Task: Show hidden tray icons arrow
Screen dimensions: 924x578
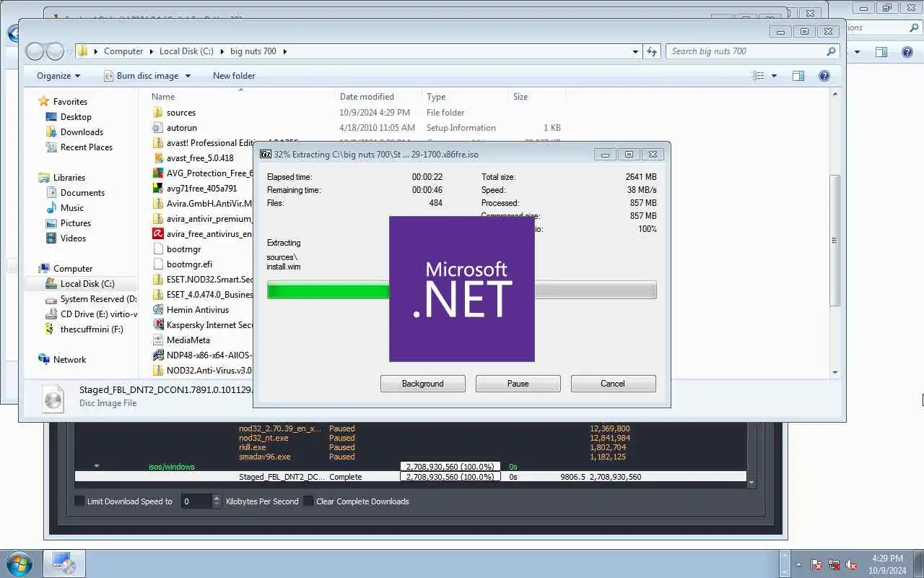Action: 798,564
